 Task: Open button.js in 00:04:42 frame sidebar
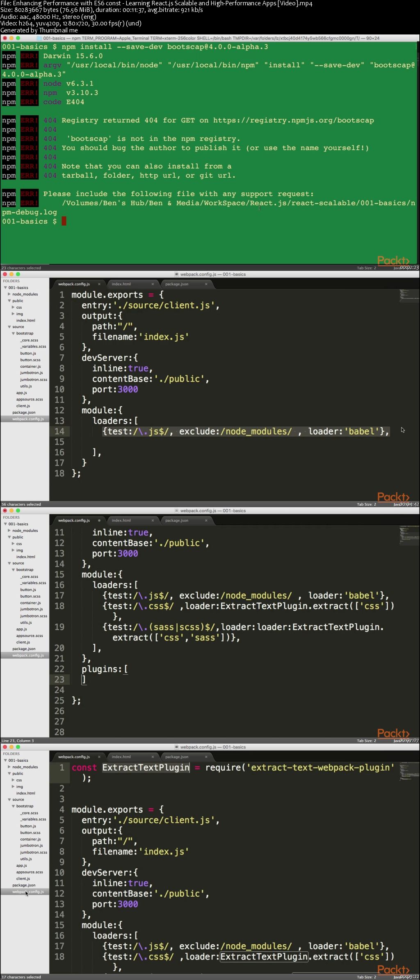point(28,353)
